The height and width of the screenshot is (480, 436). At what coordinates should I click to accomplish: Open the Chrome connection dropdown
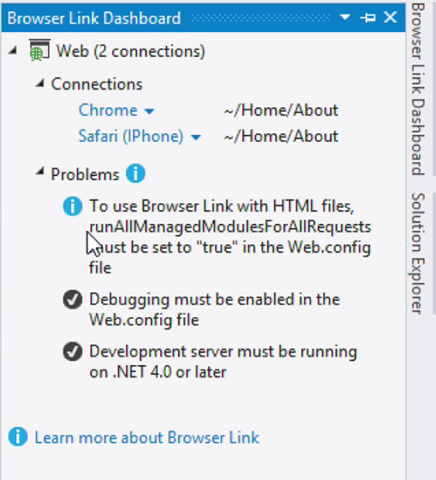150,111
